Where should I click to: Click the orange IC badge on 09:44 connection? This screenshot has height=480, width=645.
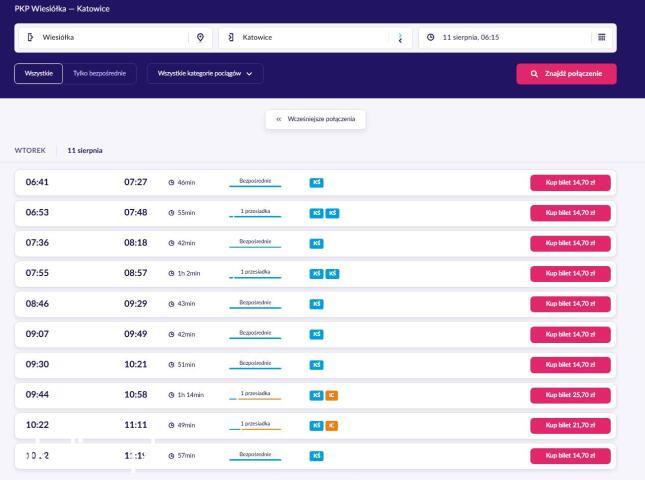[x=332, y=395]
